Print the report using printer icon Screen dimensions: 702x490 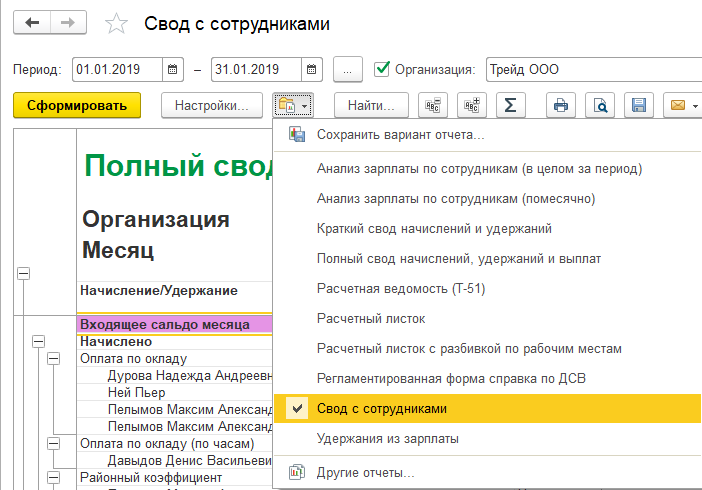(561, 105)
